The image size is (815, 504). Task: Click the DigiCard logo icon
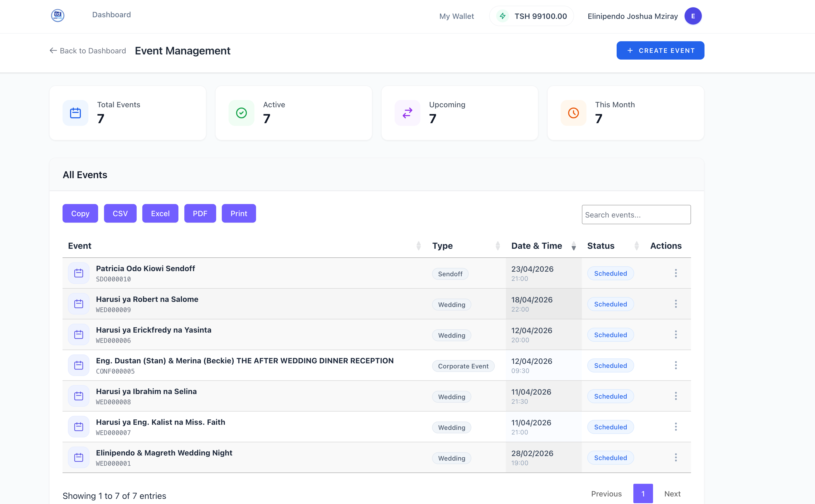[x=57, y=15]
